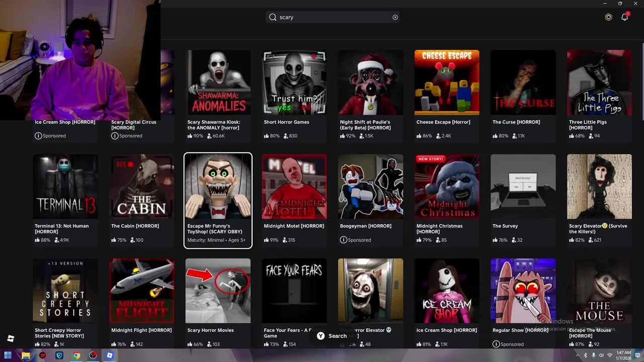
Task: Click the Regular Show Sponsored info icon
Action: pos(496,344)
